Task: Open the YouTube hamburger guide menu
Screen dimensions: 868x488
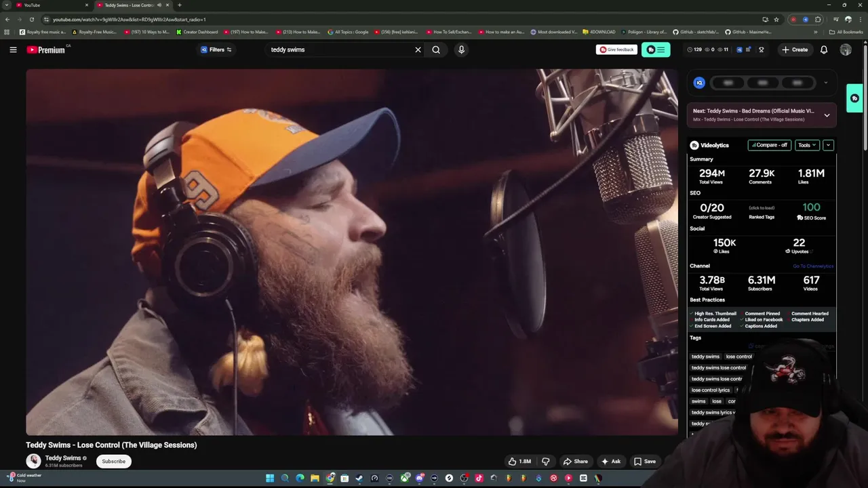Action: click(13, 49)
